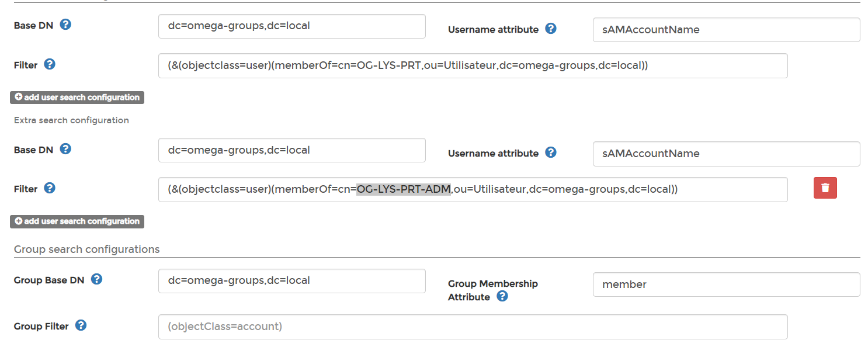Delete the extra search configuration with trash button
The height and width of the screenshot is (347, 868).
[x=825, y=188]
